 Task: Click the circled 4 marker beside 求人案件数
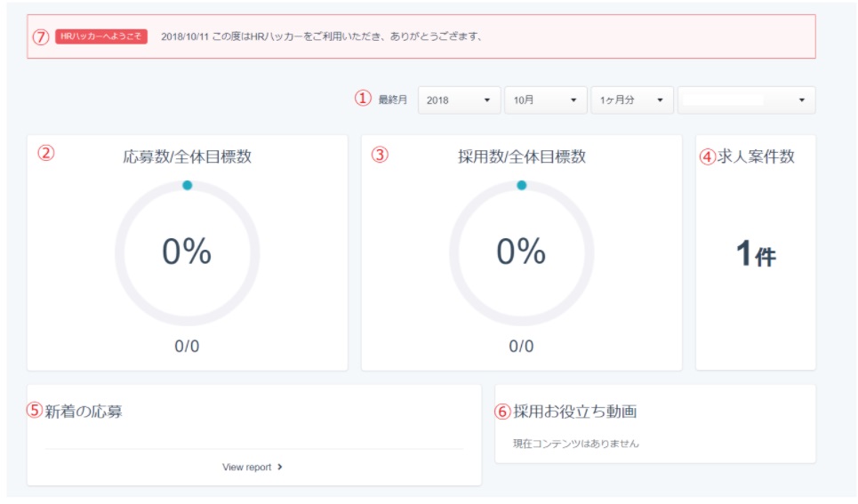[x=708, y=156]
